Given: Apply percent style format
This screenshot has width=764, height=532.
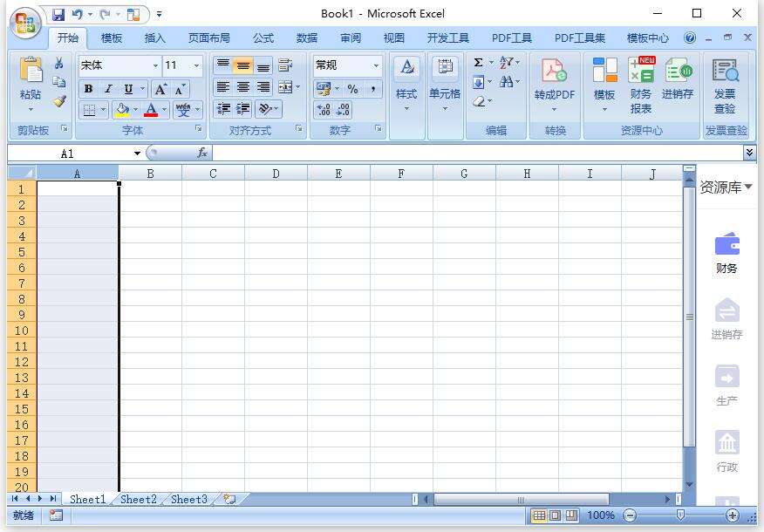Looking at the screenshot, I should click(x=352, y=89).
